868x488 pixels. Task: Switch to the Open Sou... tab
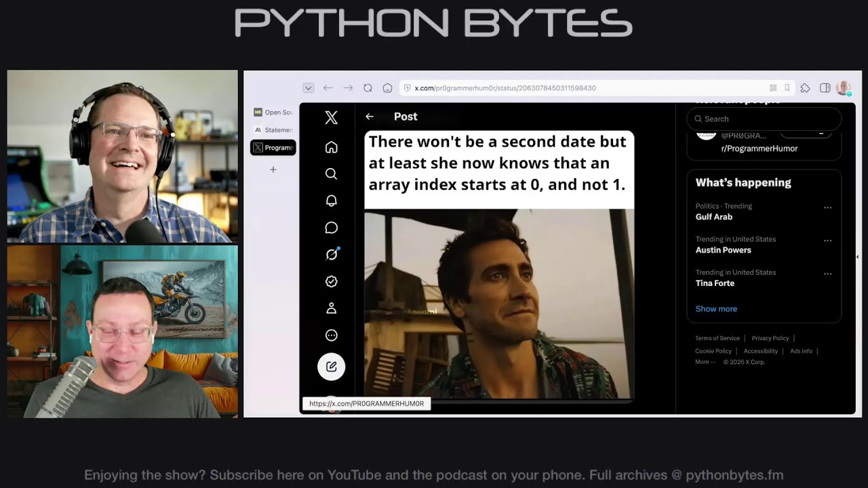click(273, 113)
